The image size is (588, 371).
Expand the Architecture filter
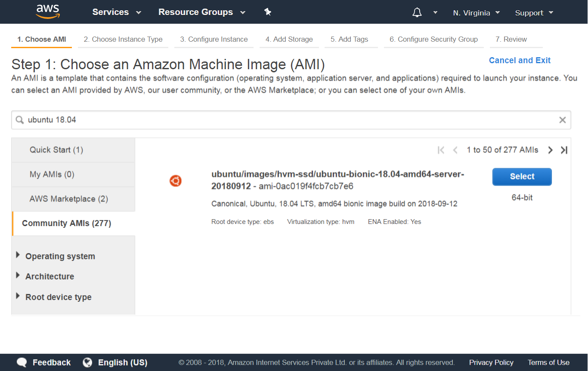pyautogui.click(x=45, y=276)
